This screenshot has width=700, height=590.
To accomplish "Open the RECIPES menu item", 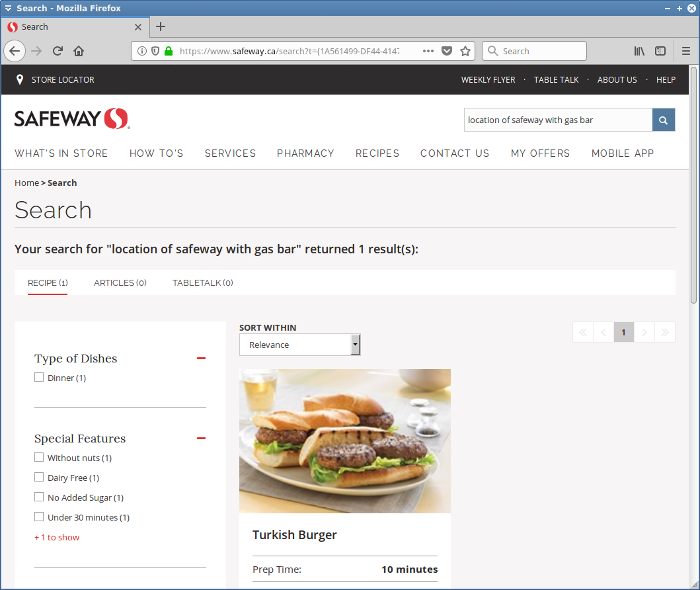I will tap(377, 153).
